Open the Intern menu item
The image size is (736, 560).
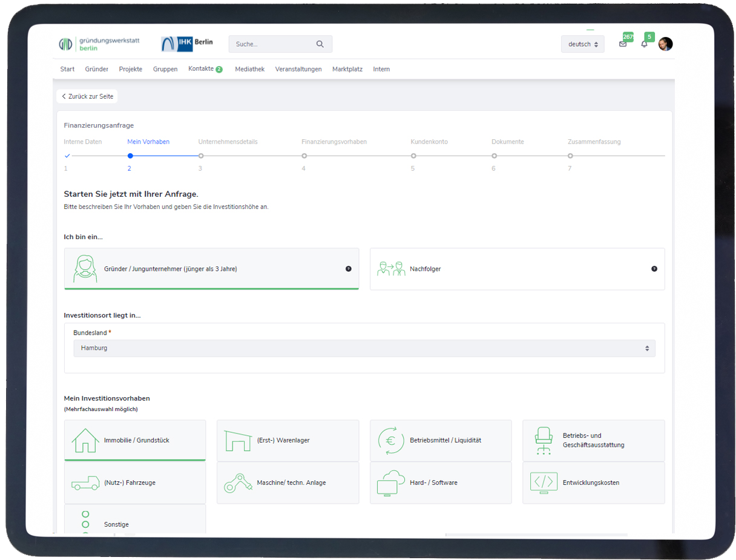(x=381, y=69)
